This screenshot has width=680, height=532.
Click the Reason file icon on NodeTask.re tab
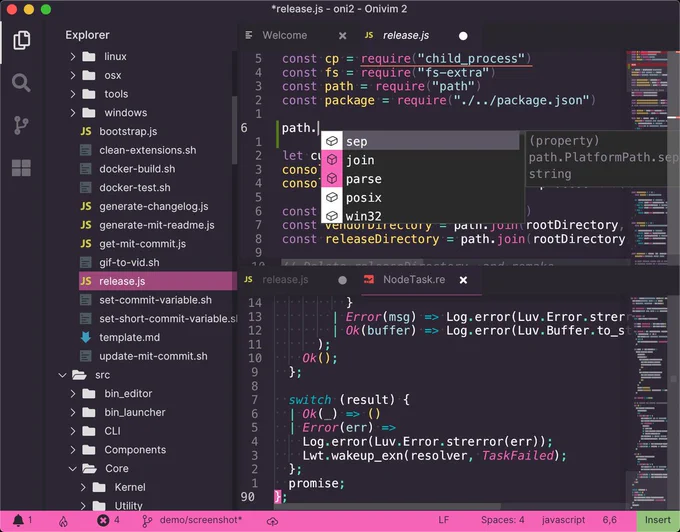coord(369,280)
